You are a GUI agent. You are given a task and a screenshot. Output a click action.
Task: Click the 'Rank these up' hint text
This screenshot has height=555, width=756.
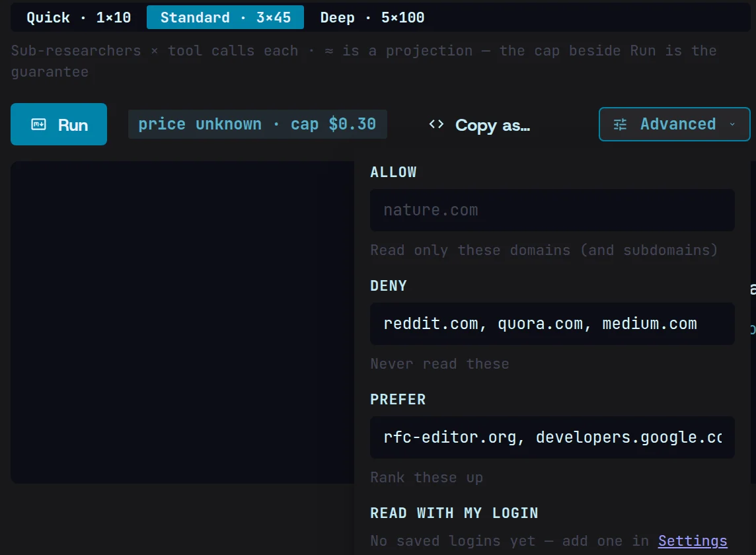(x=427, y=478)
